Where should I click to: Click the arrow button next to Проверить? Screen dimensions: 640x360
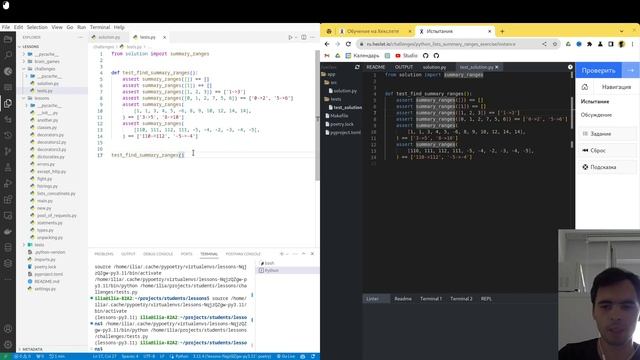click(631, 71)
